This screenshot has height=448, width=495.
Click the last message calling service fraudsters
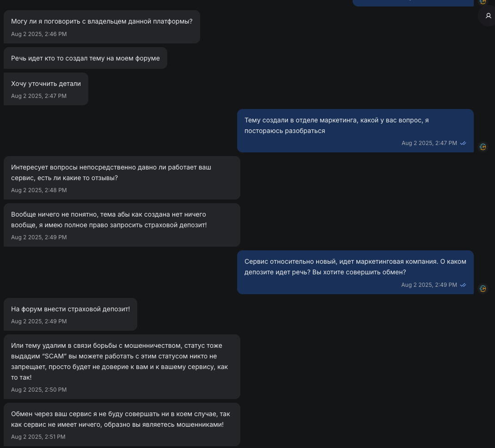(122, 419)
